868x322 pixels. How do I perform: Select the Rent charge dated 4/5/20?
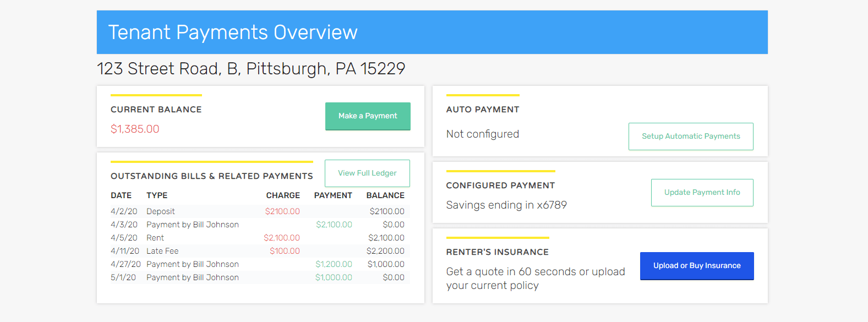coord(155,237)
